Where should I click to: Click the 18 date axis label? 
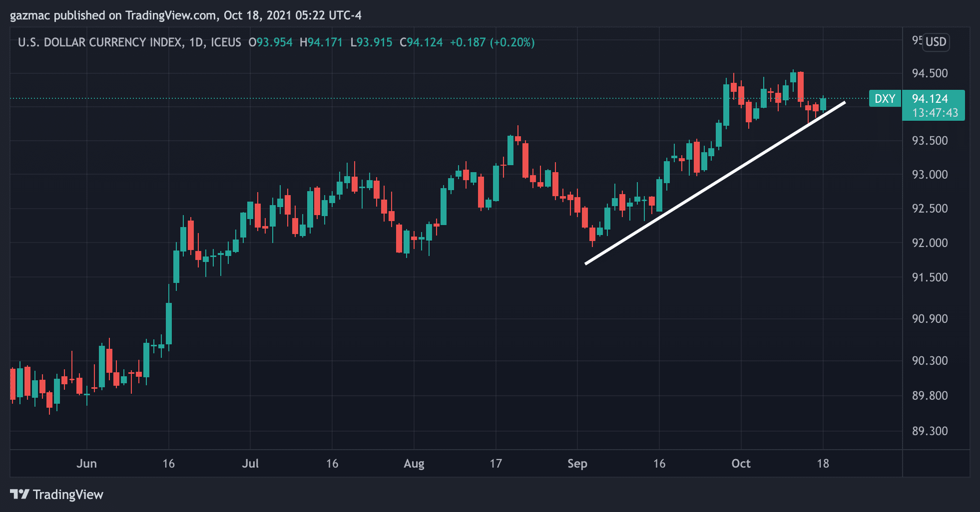[823, 464]
